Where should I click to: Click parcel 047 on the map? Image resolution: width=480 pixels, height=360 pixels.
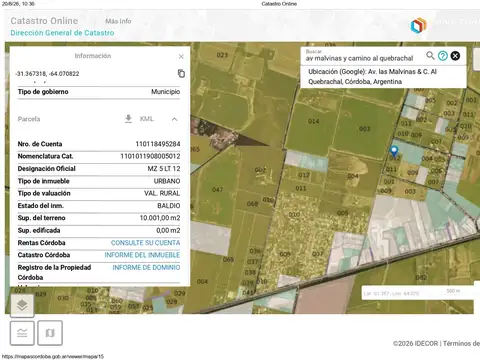(217, 189)
